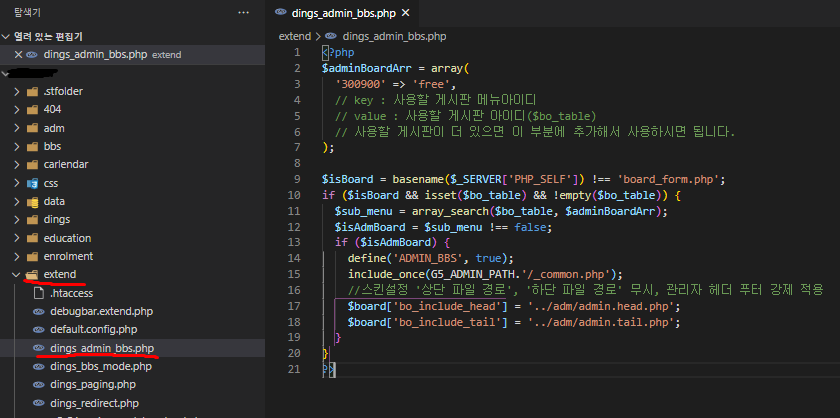840x418 pixels.
Task: Expand the education folder
Action: pos(16,238)
